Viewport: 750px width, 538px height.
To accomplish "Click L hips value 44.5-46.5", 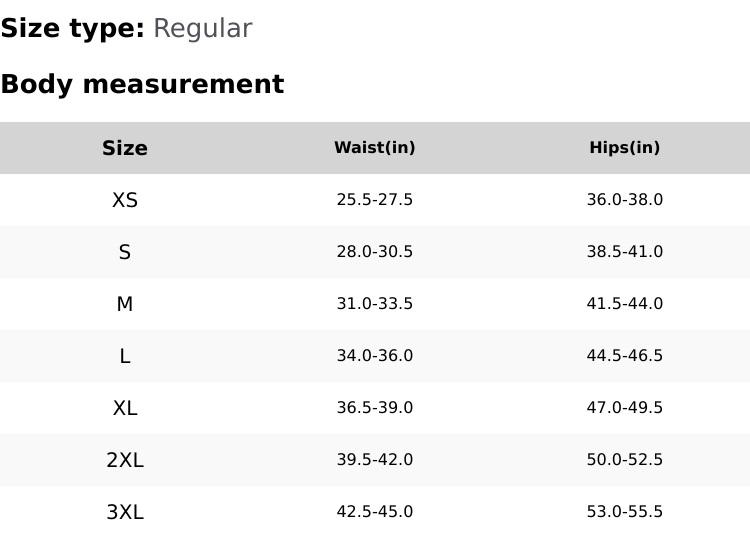I will (625, 356).
